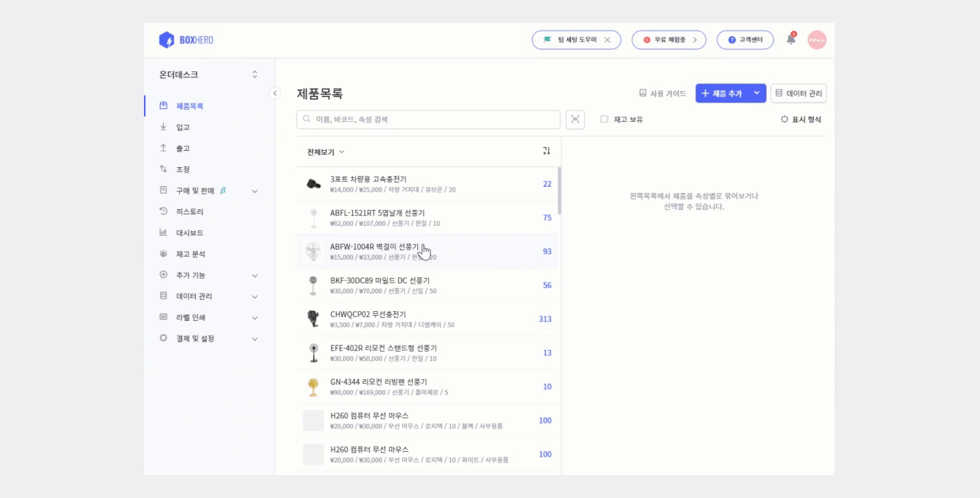The image size is (980, 498).
Task: Open the 전체보기 filter dropdown
Action: pos(325,152)
